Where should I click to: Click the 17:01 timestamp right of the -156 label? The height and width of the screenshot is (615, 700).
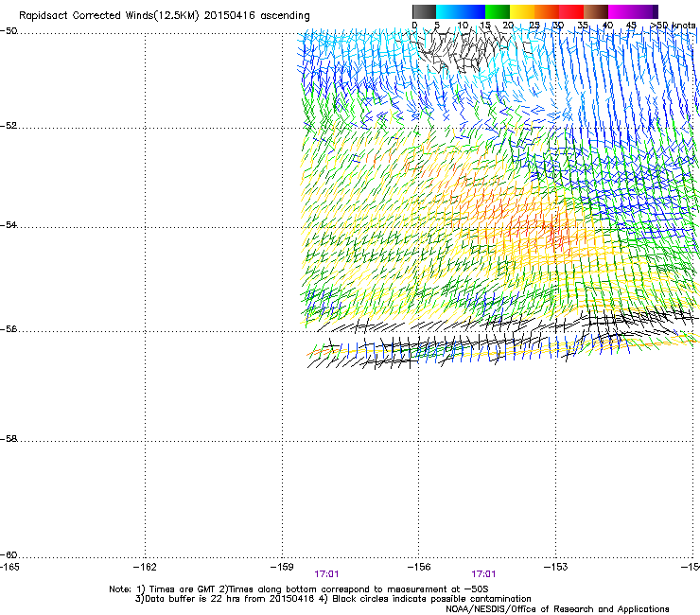coord(483,574)
